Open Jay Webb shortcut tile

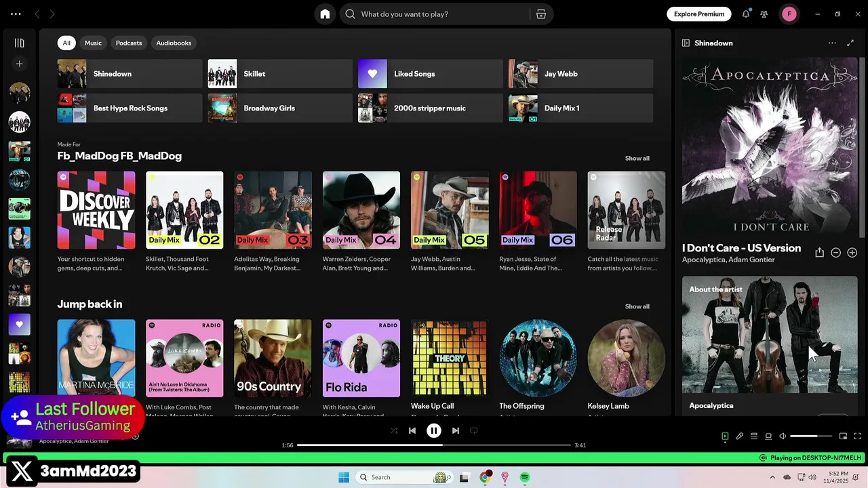click(x=580, y=74)
